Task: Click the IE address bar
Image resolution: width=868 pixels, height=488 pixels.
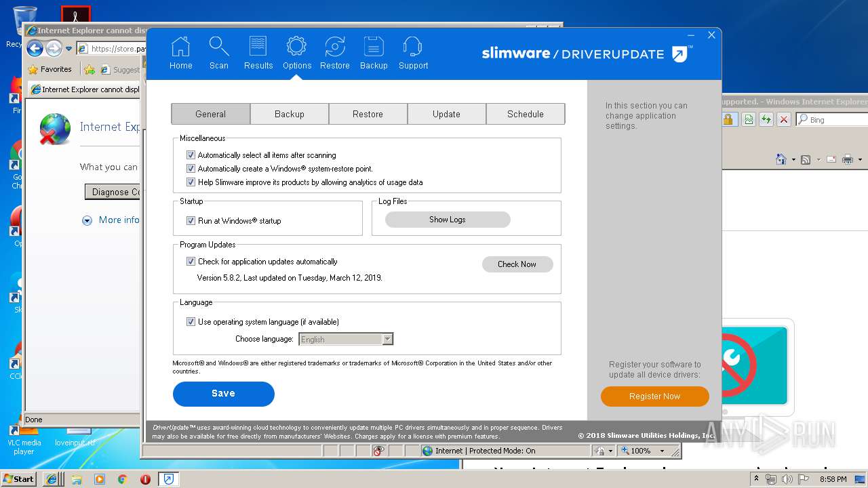Action: pyautogui.click(x=111, y=49)
